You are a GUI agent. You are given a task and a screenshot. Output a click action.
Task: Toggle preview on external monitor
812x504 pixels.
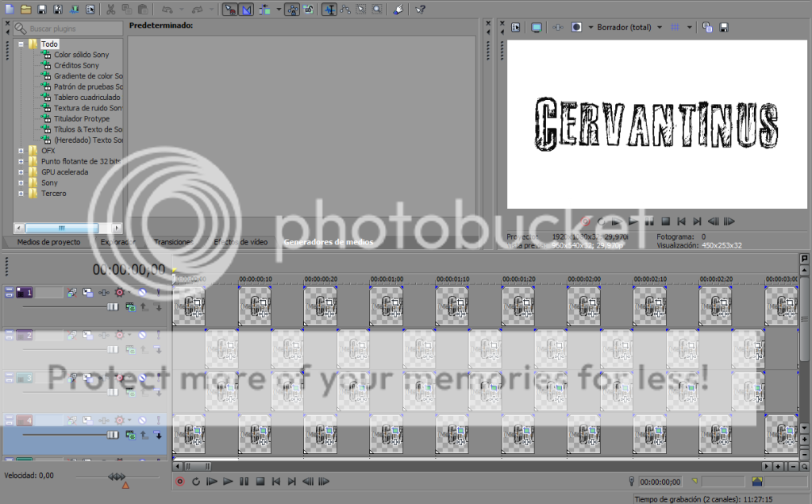coord(537,28)
